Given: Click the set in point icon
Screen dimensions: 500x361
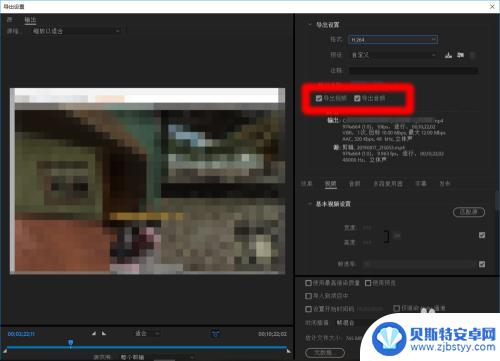Looking at the screenshot, I should point(94,333).
